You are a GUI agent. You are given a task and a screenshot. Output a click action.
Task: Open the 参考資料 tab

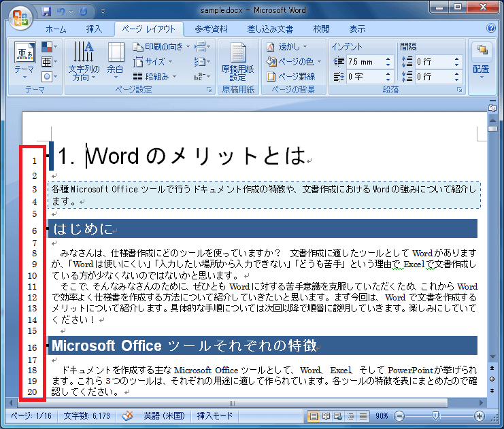(x=211, y=29)
